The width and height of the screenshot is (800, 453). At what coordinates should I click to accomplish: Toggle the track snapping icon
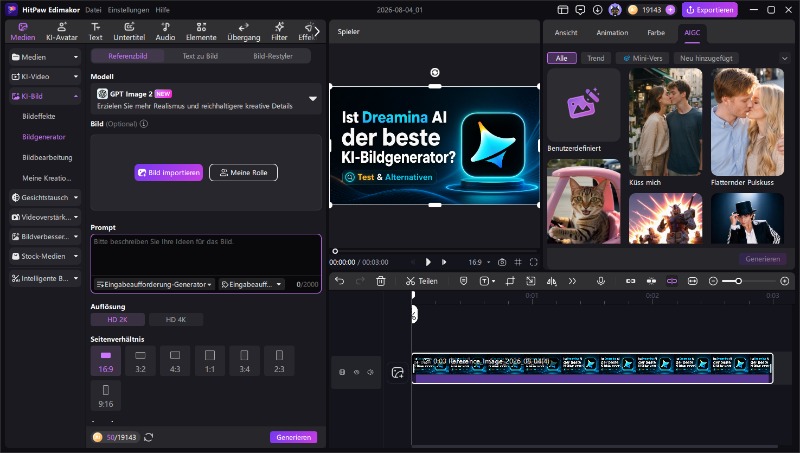[651, 281]
